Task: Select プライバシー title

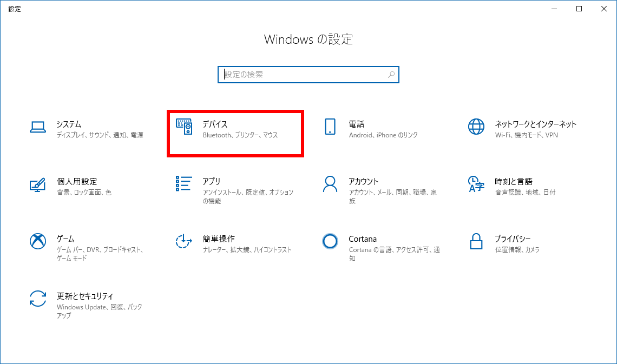Action: pyautogui.click(x=513, y=239)
